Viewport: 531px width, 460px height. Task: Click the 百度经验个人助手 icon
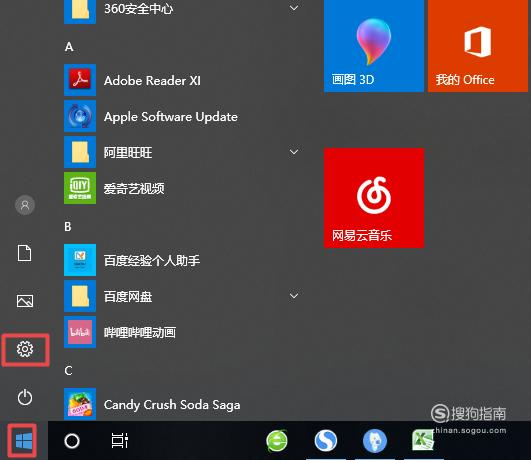tap(80, 260)
